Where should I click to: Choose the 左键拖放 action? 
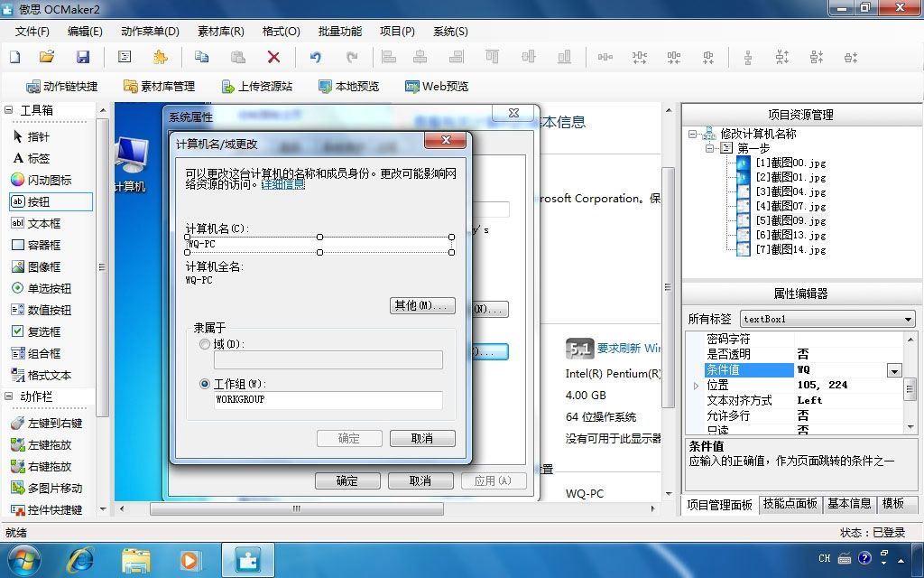(42, 444)
